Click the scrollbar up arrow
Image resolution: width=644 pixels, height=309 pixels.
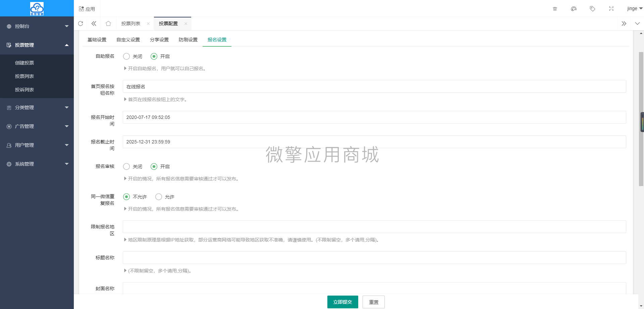pyautogui.click(x=641, y=33)
